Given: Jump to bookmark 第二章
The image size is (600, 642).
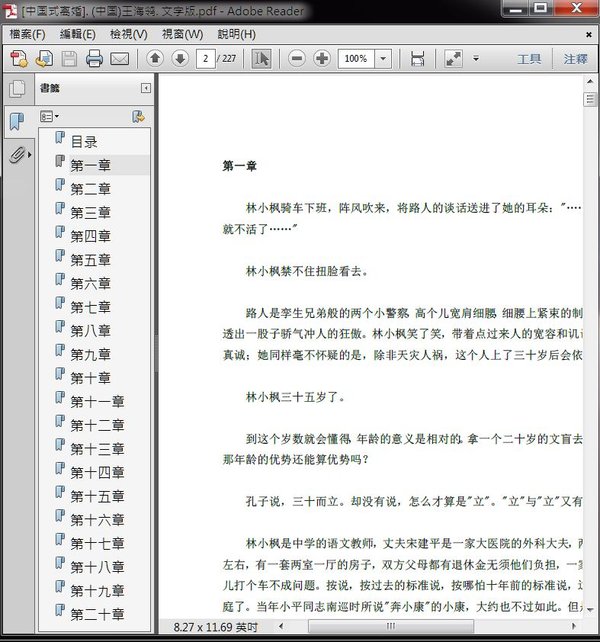Looking at the screenshot, I should pos(91,189).
